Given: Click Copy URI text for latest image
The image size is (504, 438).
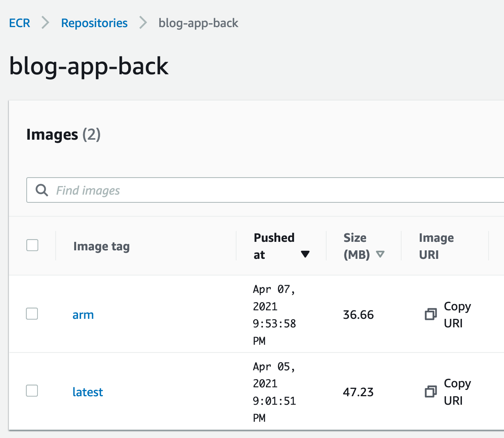Looking at the screenshot, I should 457,392.
